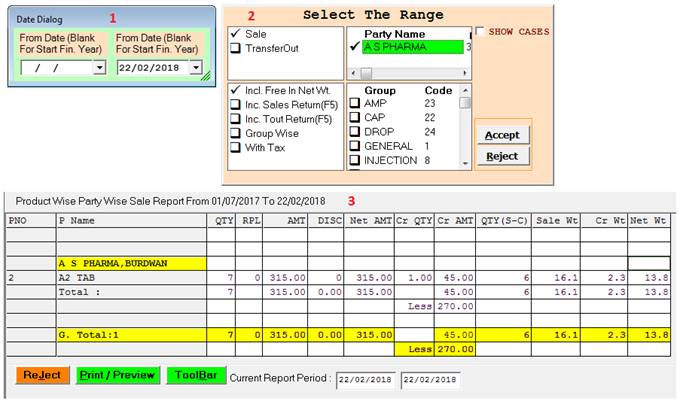Click the Print / Preview button
680x404 pixels.
pos(118,375)
